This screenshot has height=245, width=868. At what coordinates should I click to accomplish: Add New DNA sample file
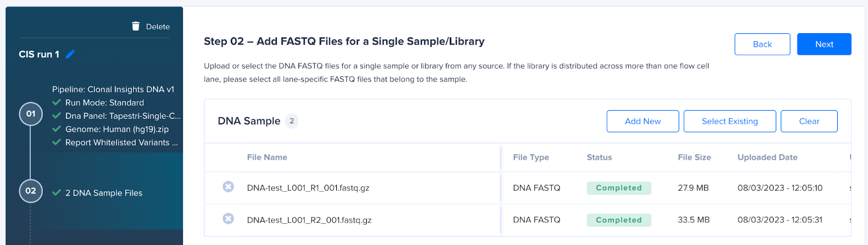pyautogui.click(x=643, y=121)
